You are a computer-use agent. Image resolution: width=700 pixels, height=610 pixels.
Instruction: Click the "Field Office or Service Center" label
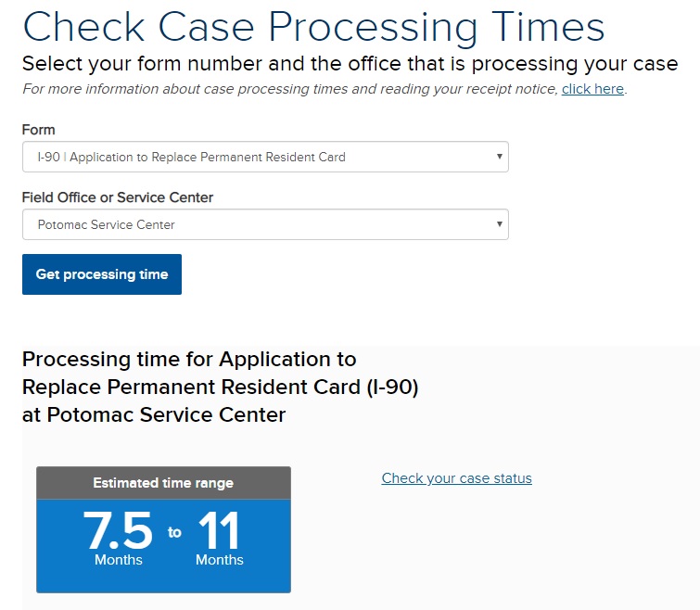pyautogui.click(x=118, y=197)
